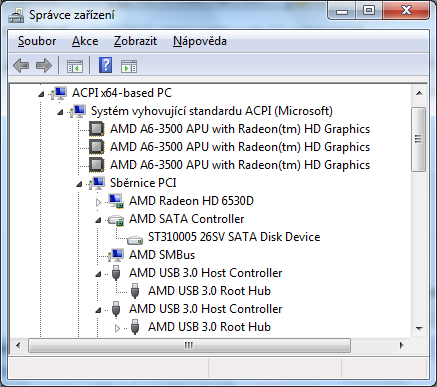Click the Forward arrow toolbar icon
This screenshot has height=387, width=437.
click(x=44, y=65)
